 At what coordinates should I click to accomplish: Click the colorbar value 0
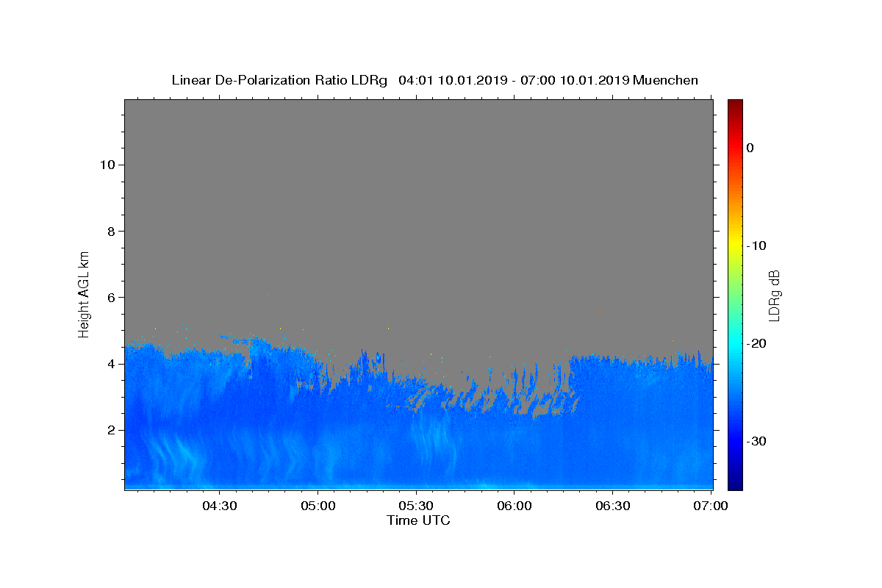(750, 148)
